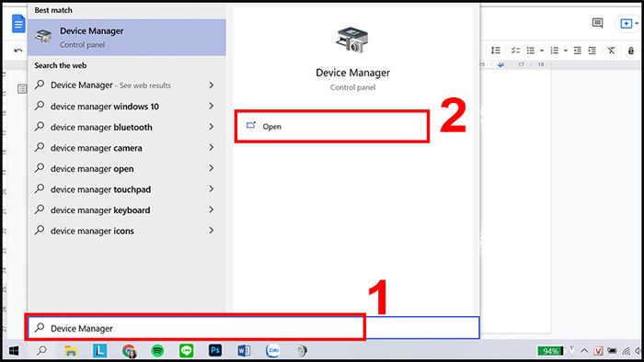The width and height of the screenshot is (644, 362).
Task: Click the Open action for Device Manager
Action: click(332, 126)
